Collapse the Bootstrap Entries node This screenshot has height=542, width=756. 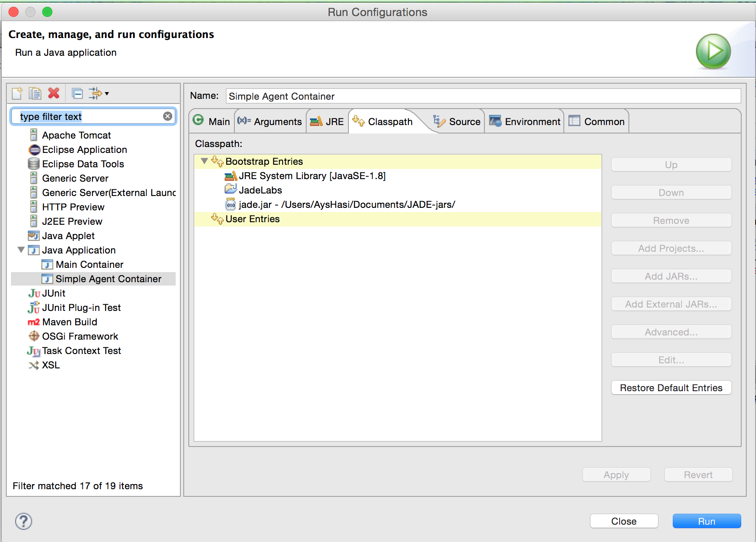tap(204, 161)
